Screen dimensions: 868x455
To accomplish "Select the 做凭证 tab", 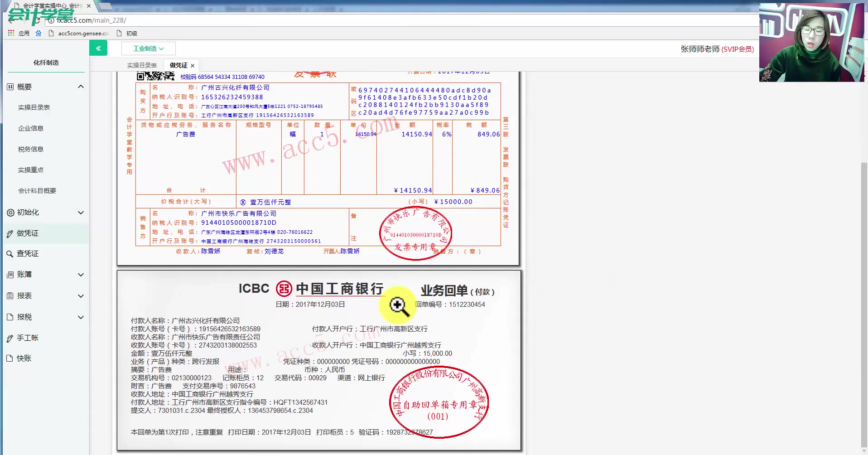I will (178, 65).
